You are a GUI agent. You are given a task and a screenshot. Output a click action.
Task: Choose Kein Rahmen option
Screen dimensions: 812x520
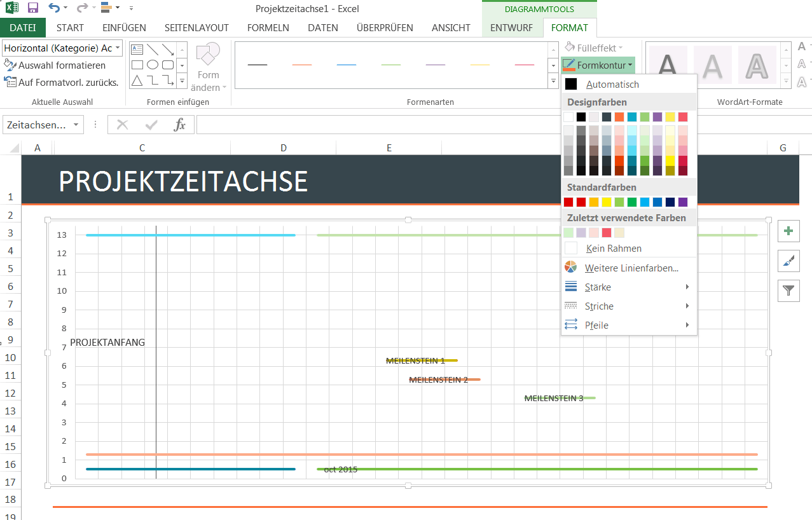629,249
